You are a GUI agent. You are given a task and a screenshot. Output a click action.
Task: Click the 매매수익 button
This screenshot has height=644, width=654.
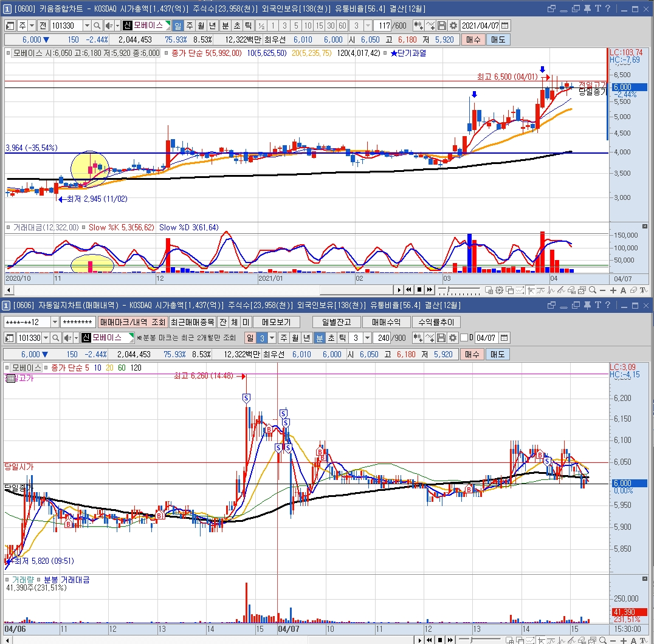pos(386,322)
